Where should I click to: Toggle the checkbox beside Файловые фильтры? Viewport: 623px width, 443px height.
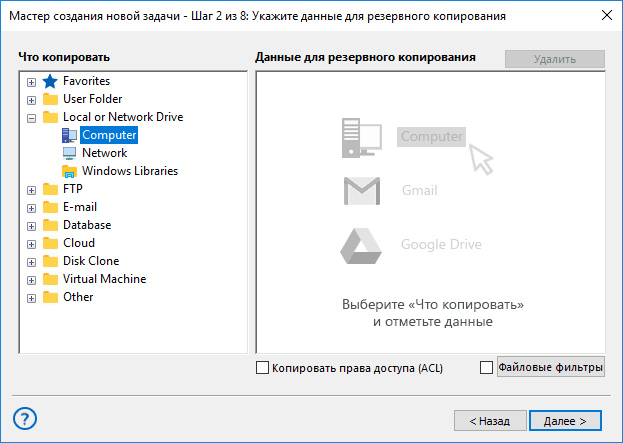486,368
